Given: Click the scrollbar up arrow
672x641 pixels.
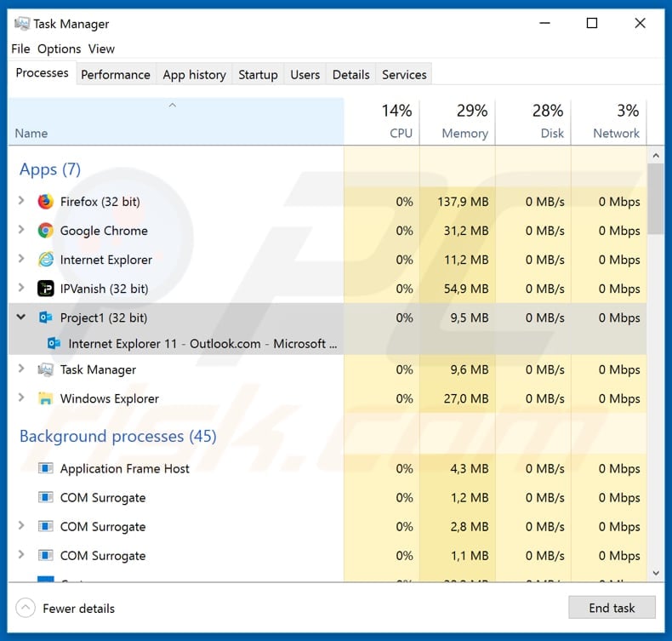Looking at the screenshot, I should [x=656, y=156].
